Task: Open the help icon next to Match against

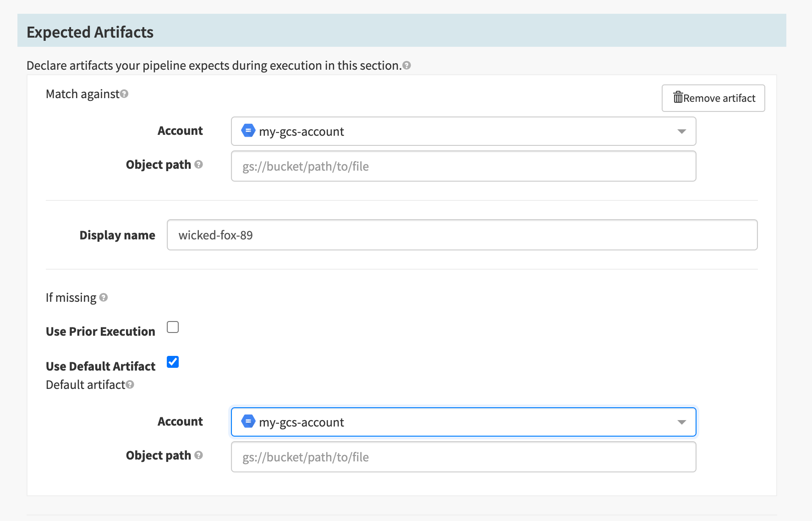Action: coord(123,94)
